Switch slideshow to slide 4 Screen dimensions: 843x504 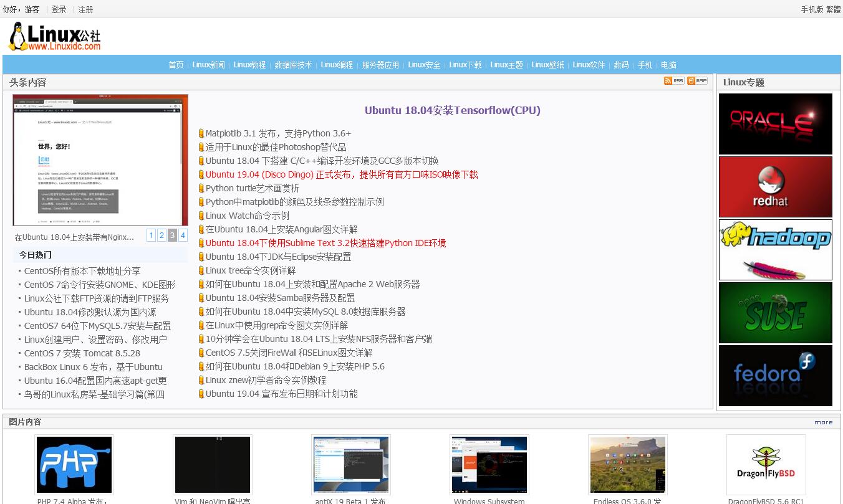point(183,235)
